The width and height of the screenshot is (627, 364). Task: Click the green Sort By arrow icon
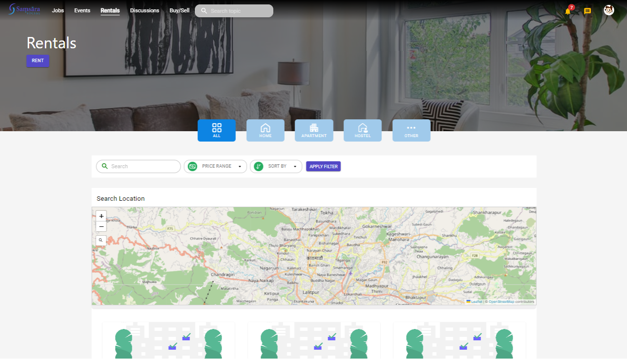click(258, 166)
